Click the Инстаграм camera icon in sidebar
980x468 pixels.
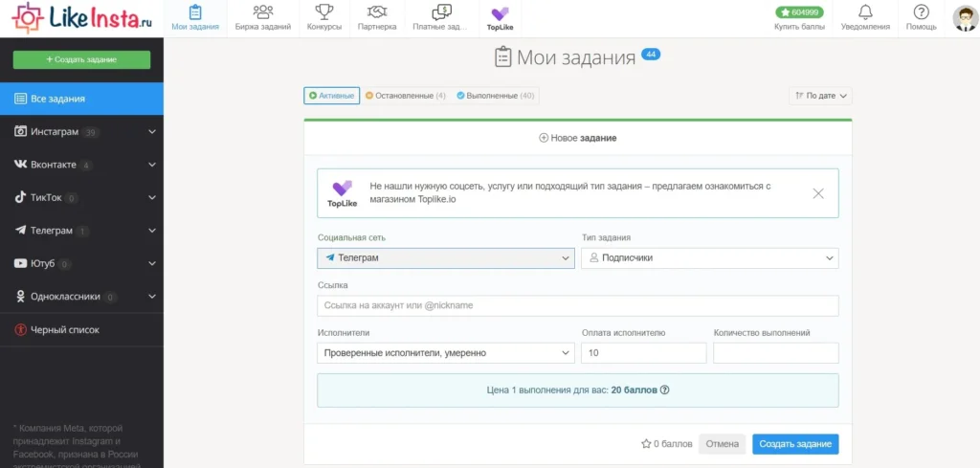pos(21,132)
